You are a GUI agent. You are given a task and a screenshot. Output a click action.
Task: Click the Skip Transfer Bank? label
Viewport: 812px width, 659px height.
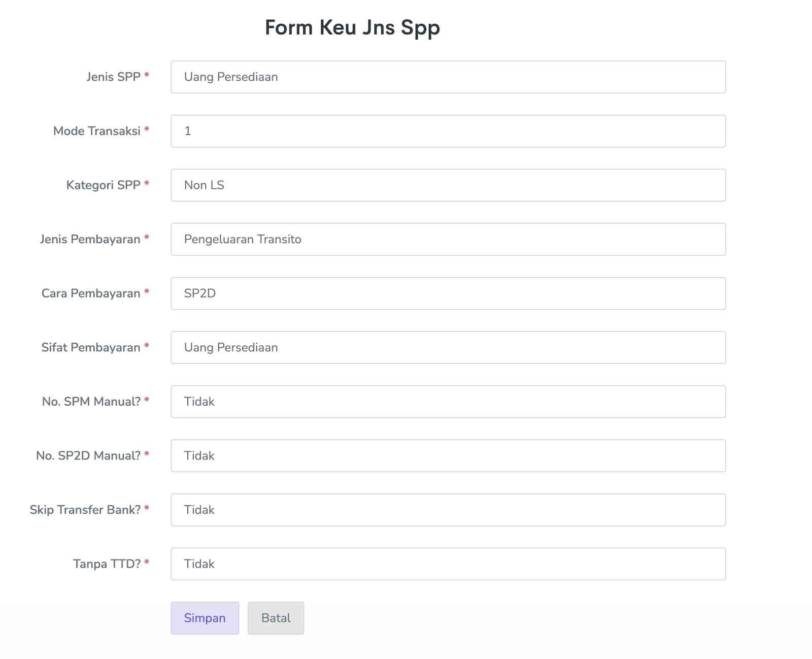tap(85, 510)
